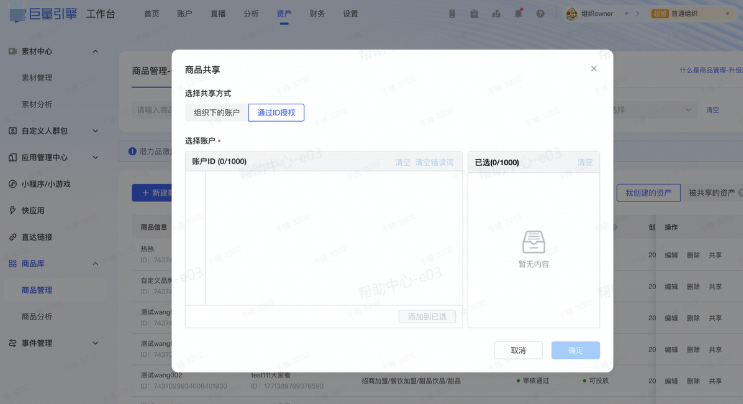
Task: Click the arrow icon between 组织owner and 普通组织
Action: pos(637,14)
